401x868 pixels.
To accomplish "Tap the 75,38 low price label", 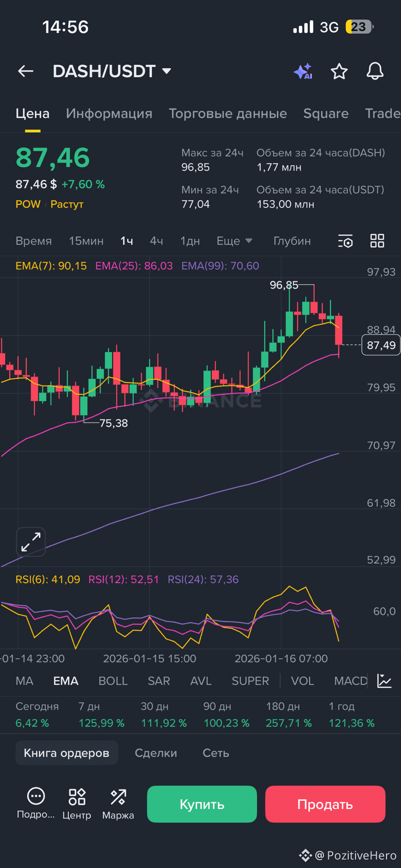I will click(x=114, y=423).
